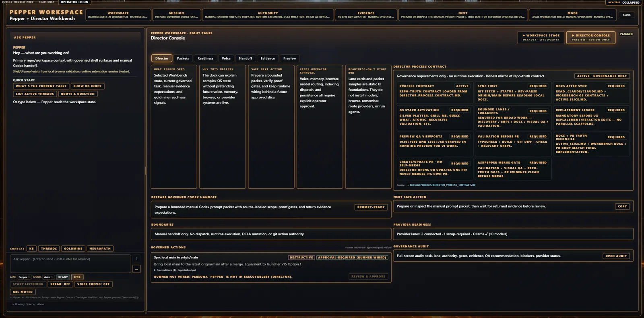644x318 pixels.
Task: Open the Evidence header card
Action: click(366, 15)
